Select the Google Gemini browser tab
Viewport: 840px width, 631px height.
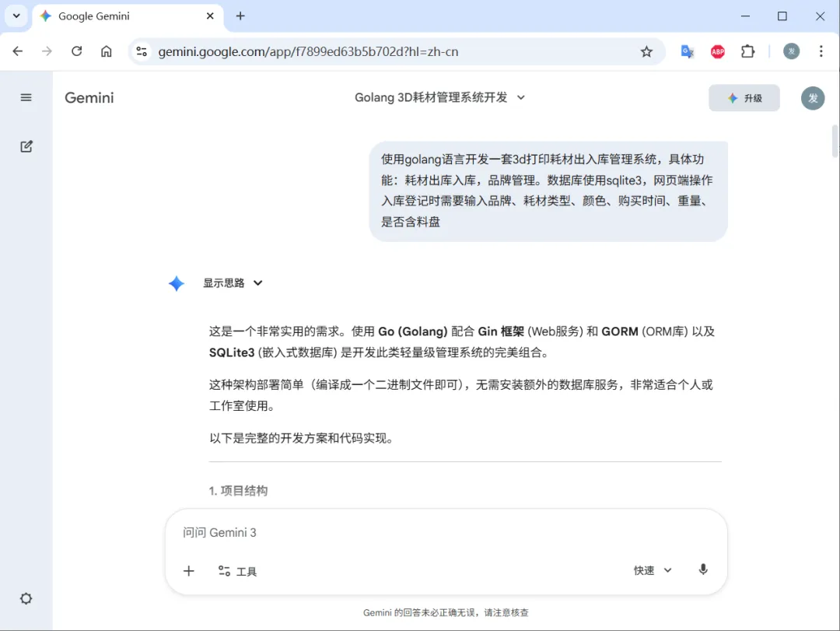[x=128, y=16]
